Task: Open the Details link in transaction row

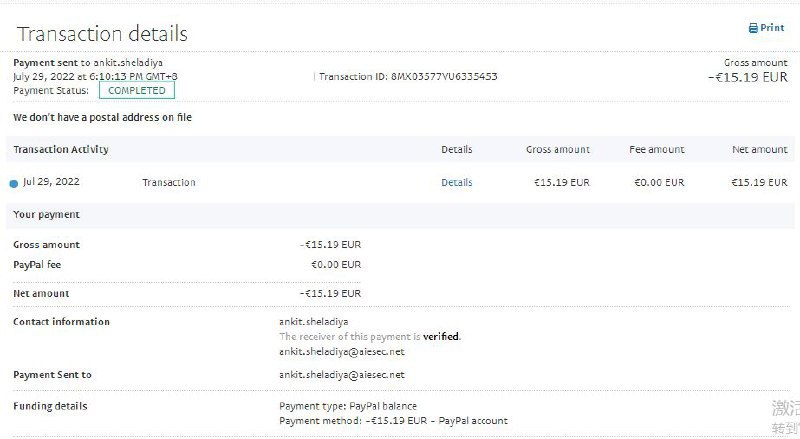Action: [x=457, y=183]
